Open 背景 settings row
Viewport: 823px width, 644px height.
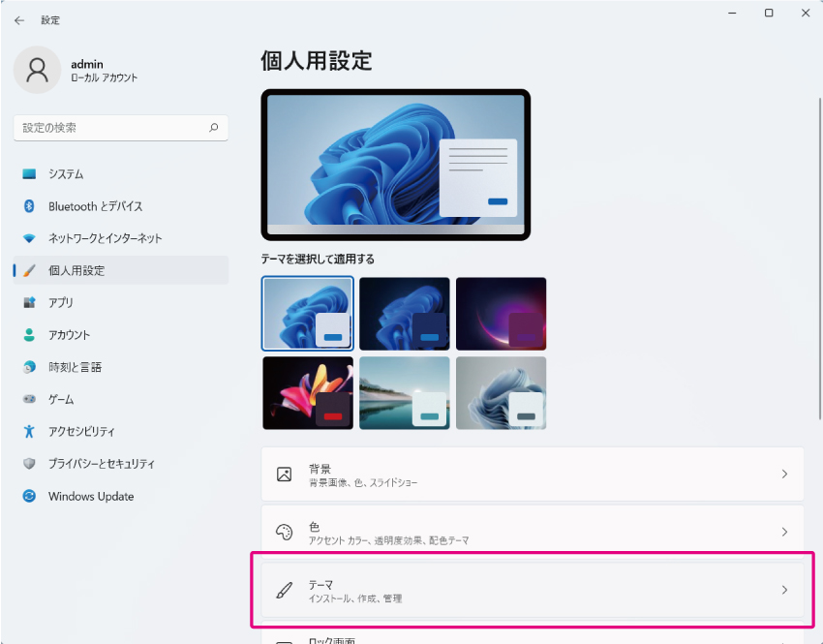533,474
